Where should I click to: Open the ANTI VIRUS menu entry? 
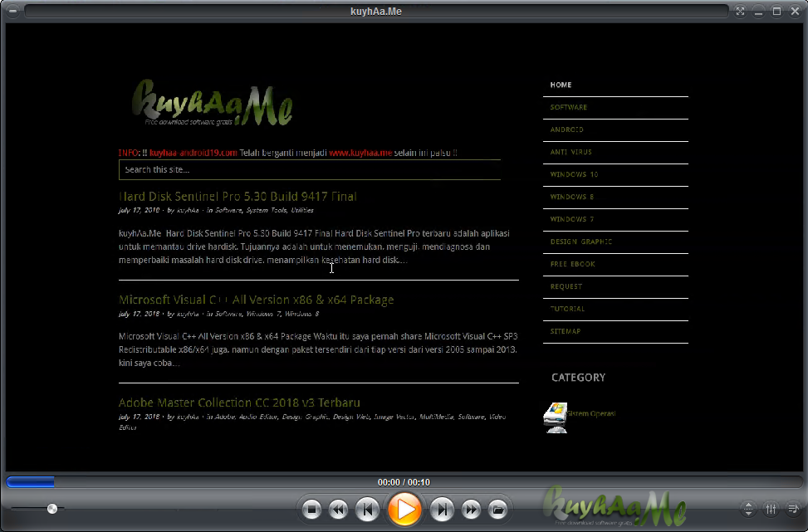[x=571, y=152]
